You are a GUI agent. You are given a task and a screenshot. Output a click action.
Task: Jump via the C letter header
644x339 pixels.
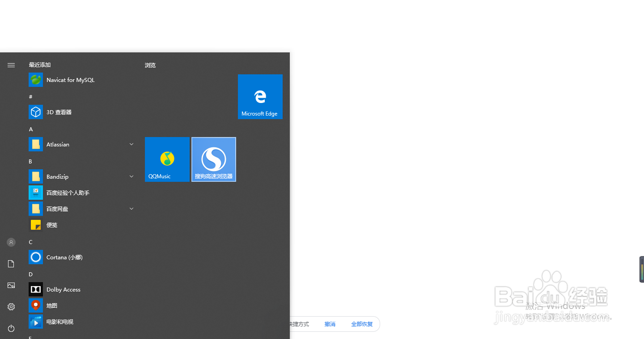(30, 242)
